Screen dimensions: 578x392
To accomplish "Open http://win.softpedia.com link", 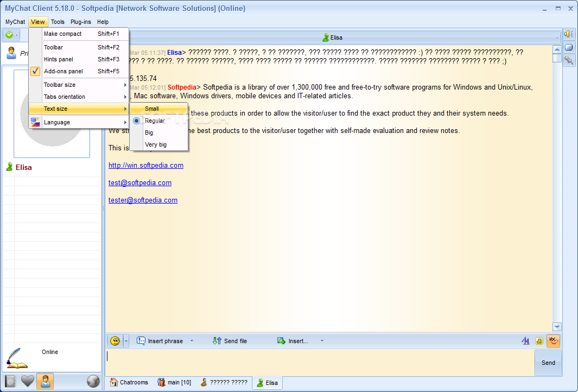I will [146, 165].
